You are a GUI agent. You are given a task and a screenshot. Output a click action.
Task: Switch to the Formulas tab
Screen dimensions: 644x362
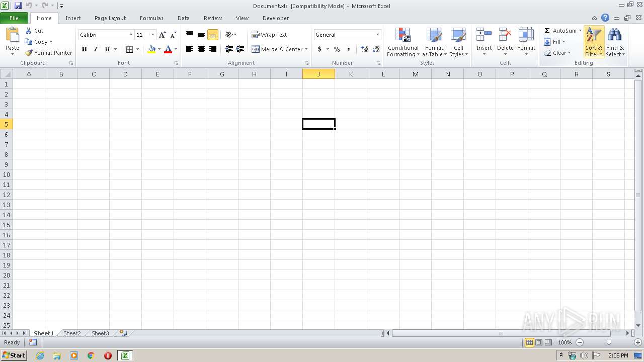point(151,18)
